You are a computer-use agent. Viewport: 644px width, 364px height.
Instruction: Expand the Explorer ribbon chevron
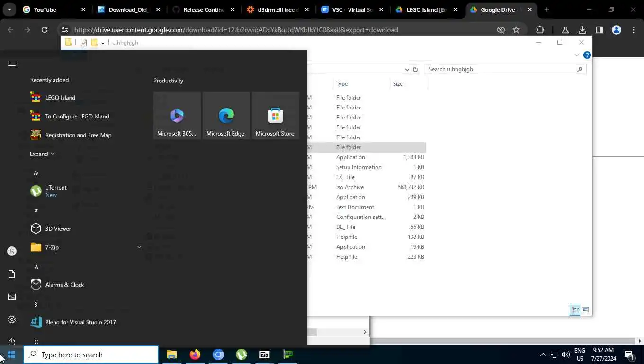(577, 55)
